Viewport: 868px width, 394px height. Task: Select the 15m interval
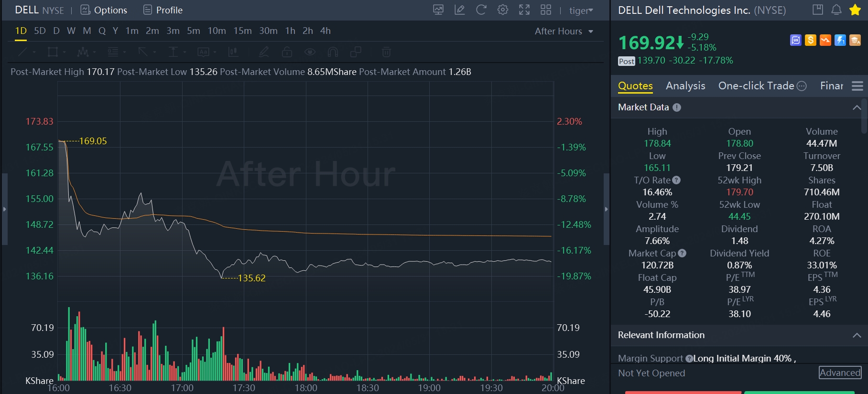[243, 31]
